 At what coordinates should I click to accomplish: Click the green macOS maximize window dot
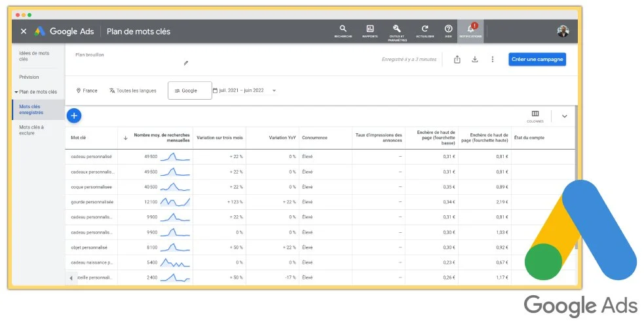click(x=29, y=15)
